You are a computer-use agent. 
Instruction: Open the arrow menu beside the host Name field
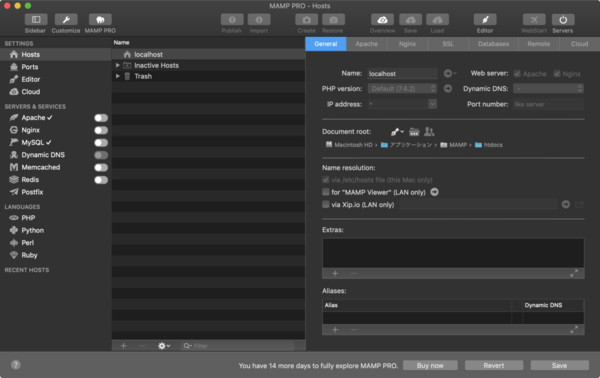pos(450,73)
